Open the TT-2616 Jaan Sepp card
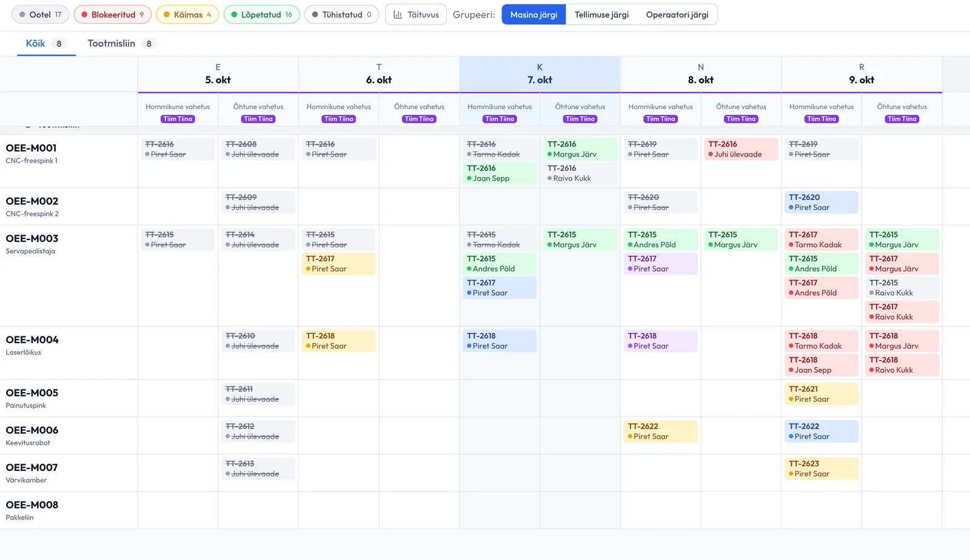This screenshot has width=970, height=560. [500, 173]
